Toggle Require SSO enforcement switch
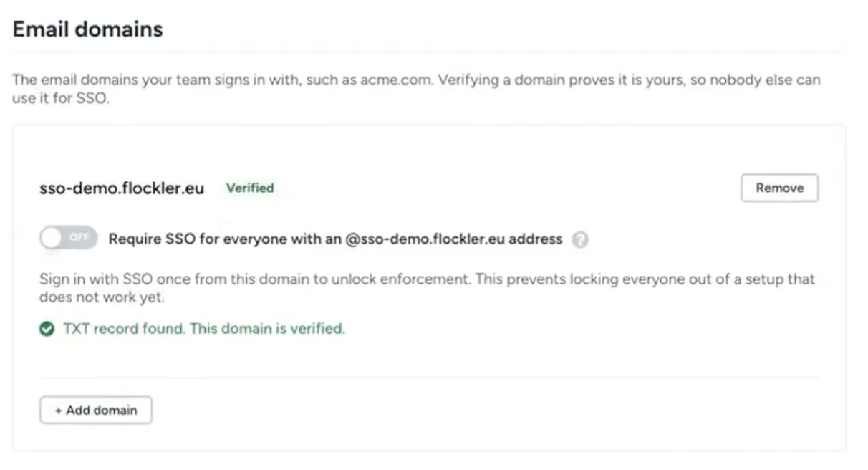 tap(69, 239)
